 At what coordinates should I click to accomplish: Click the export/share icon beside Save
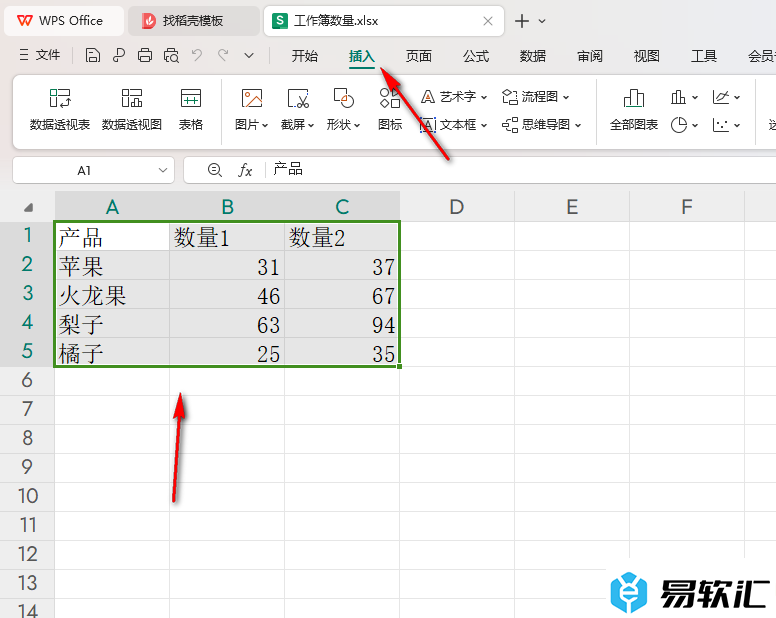pos(119,55)
